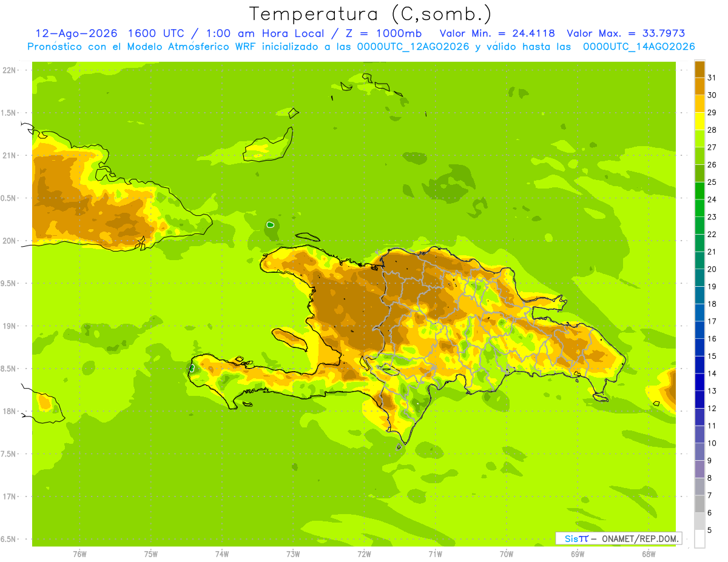Screen dimensions: 728x562
Task: Click yellow swatch between 28 and 29
Action: coord(699,121)
